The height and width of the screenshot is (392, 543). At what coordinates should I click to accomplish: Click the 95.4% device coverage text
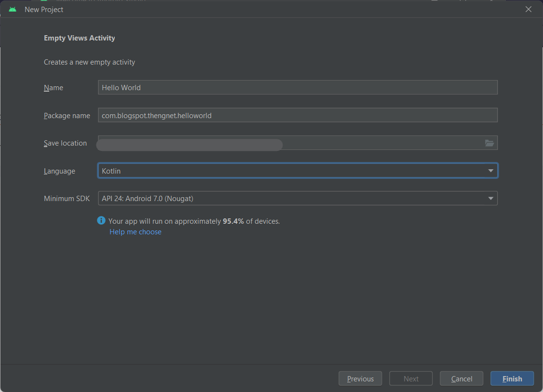click(x=233, y=221)
